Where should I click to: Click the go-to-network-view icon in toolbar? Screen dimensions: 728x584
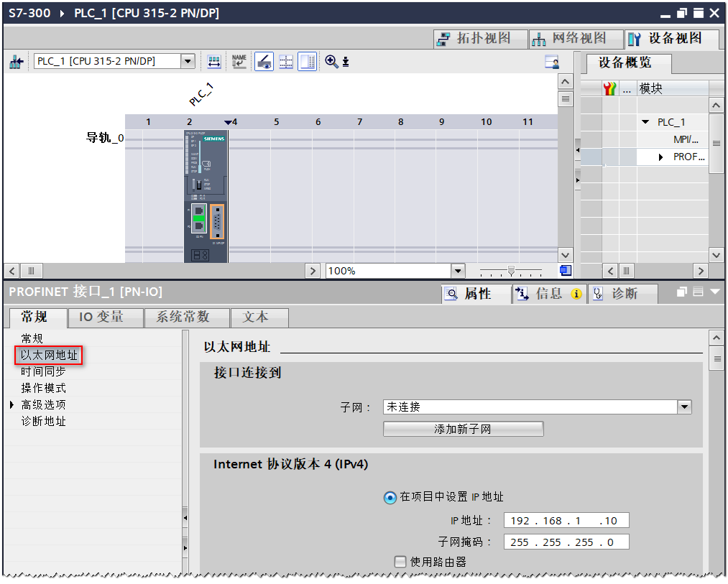(x=16, y=62)
